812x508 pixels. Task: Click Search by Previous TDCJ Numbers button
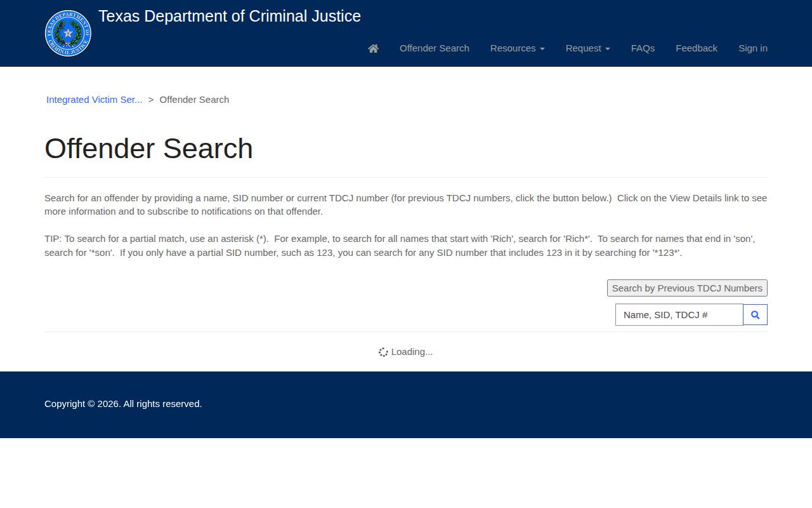pyautogui.click(x=687, y=288)
